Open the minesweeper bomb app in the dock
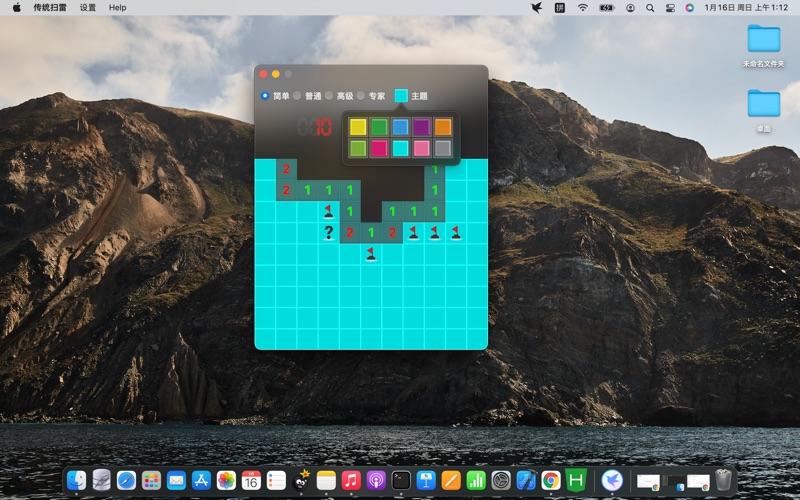Viewport: 800px width, 500px height. tap(301, 481)
